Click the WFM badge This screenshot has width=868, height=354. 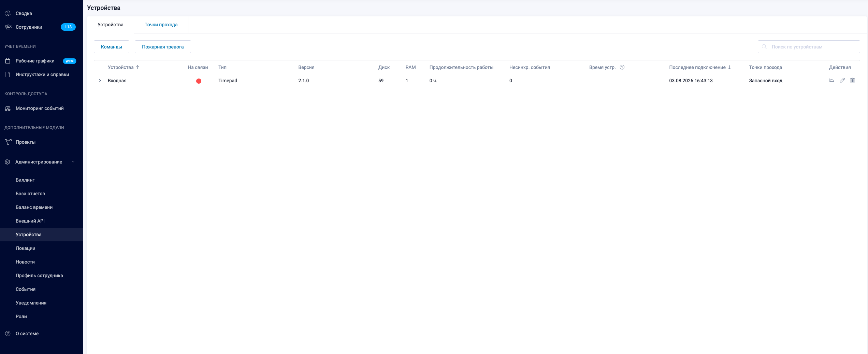click(x=70, y=61)
